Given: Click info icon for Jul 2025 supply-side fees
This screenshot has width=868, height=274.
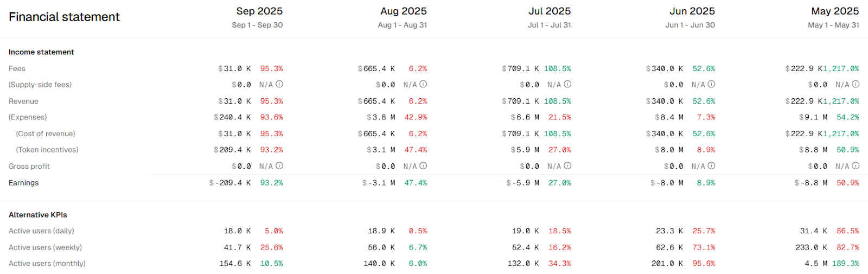Looking at the screenshot, I should tap(567, 84).
